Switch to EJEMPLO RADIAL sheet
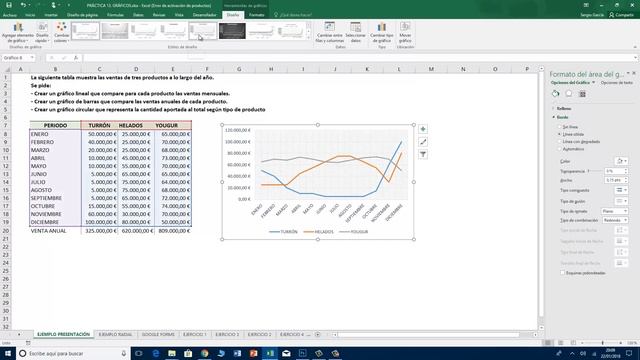 116,334
